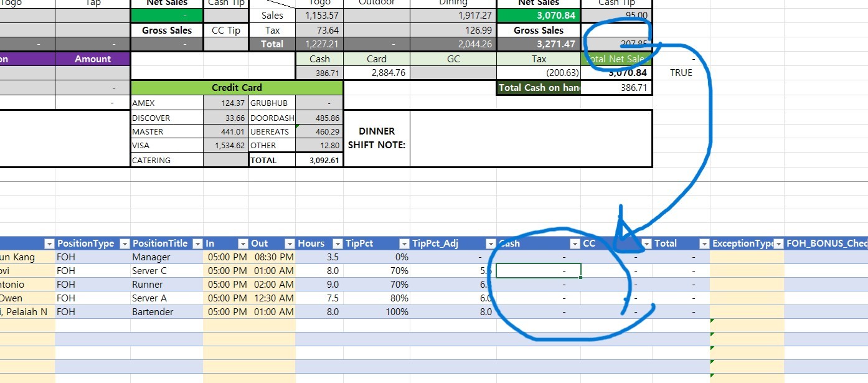Select the TRUE check cell
This screenshot has width=868, height=383.
pos(681,73)
